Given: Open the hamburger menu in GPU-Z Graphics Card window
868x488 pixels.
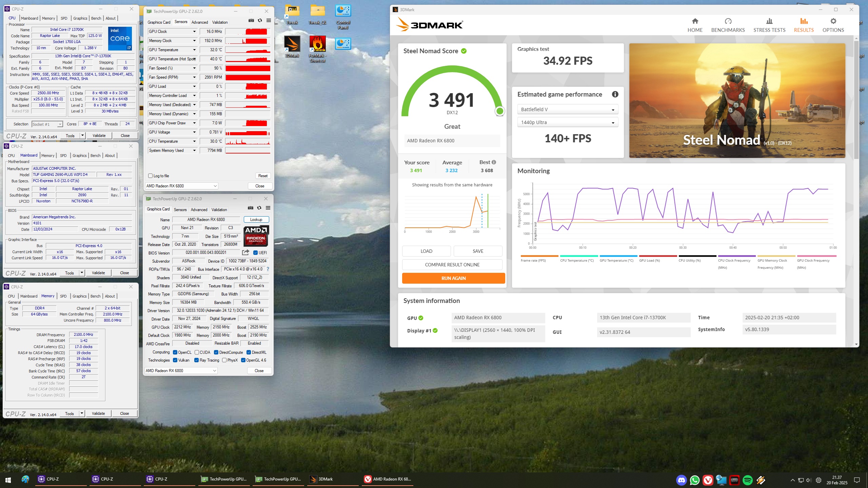Looking at the screenshot, I should click(x=268, y=208).
